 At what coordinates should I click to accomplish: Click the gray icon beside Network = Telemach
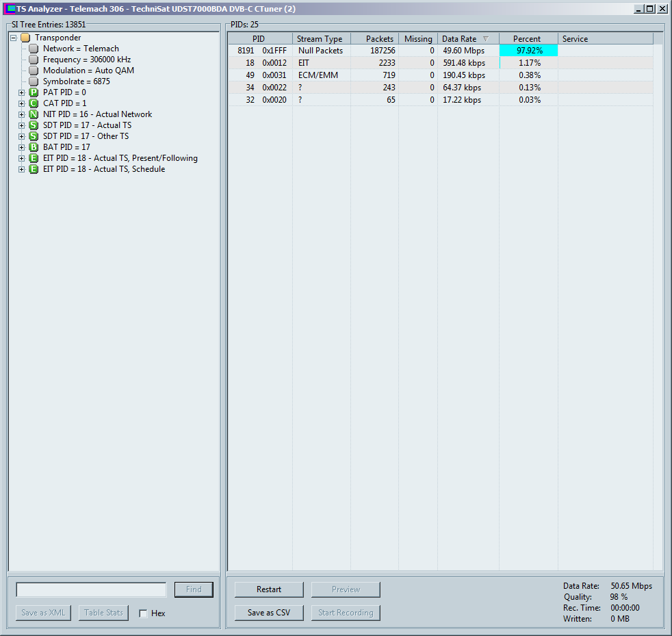click(34, 49)
